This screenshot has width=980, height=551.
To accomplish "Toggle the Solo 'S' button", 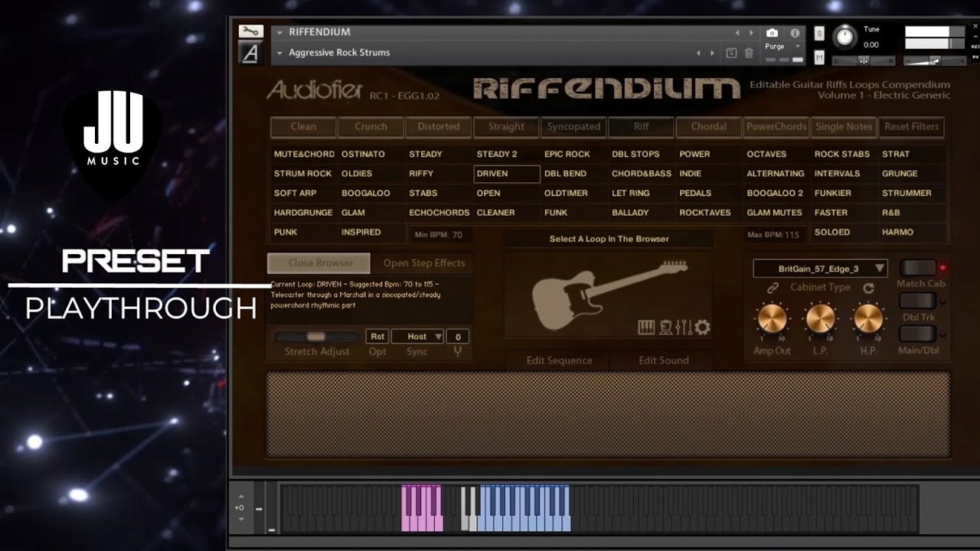I will click(819, 34).
